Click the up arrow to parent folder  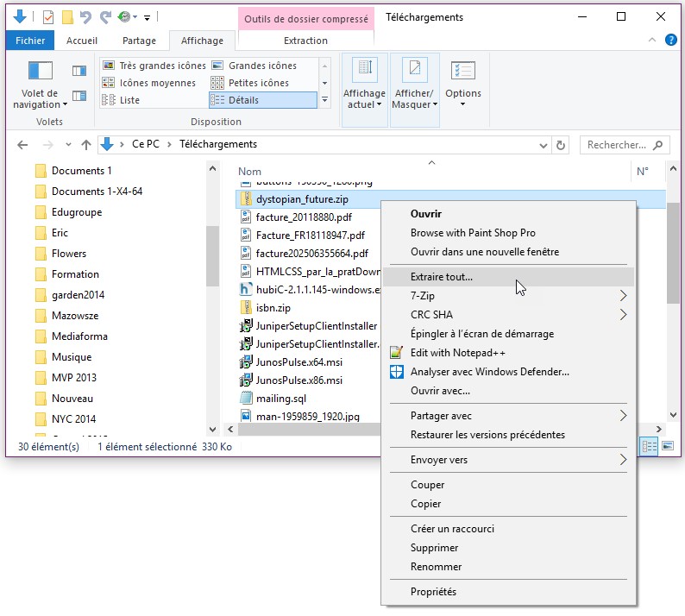pyautogui.click(x=86, y=145)
